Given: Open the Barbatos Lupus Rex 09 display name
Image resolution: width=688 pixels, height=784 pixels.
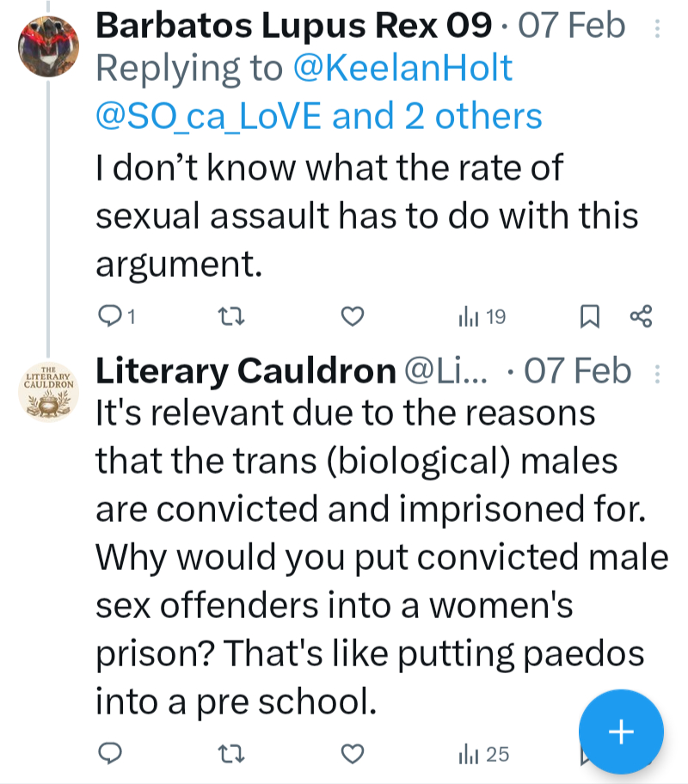Looking at the screenshot, I should [292, 26].
